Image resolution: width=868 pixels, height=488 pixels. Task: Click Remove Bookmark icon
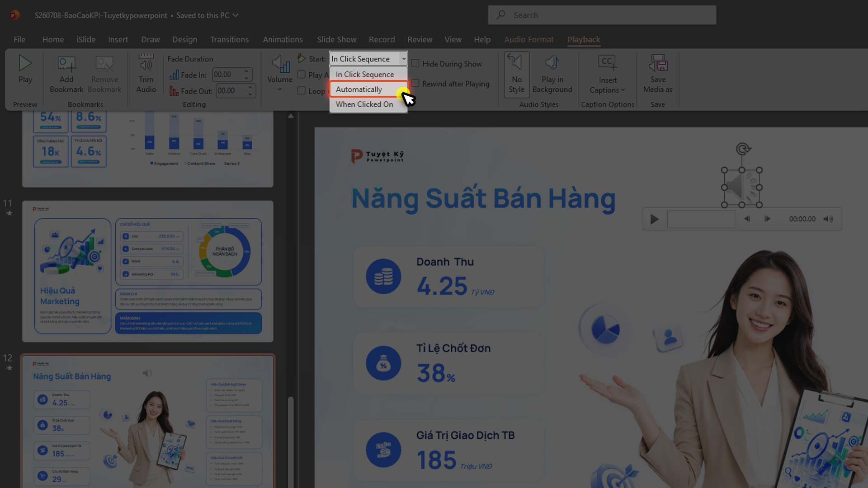(104, 64)
